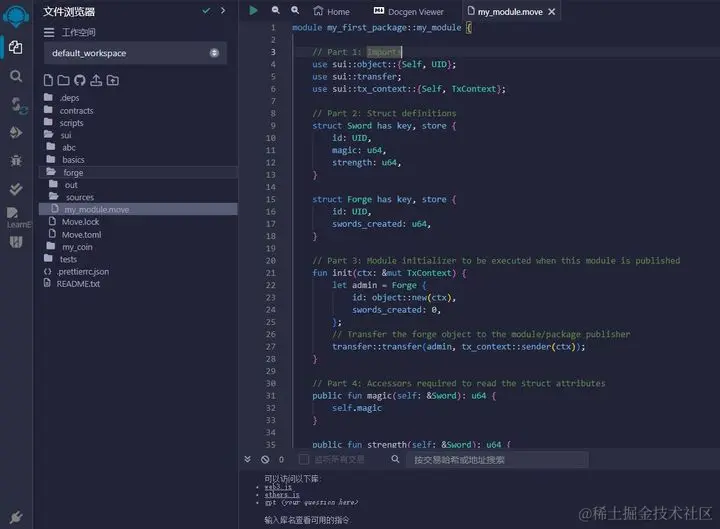Image resolution: width=720 pixels, height=529 pixels.
Task: Open the default_workspace dropdown
Action: click(x=135, y=53)
